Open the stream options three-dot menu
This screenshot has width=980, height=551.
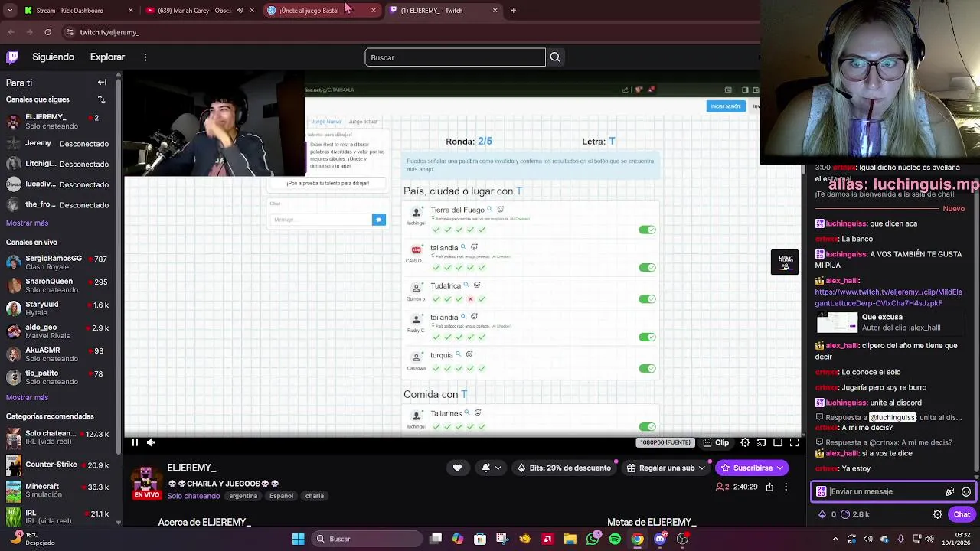786,487
